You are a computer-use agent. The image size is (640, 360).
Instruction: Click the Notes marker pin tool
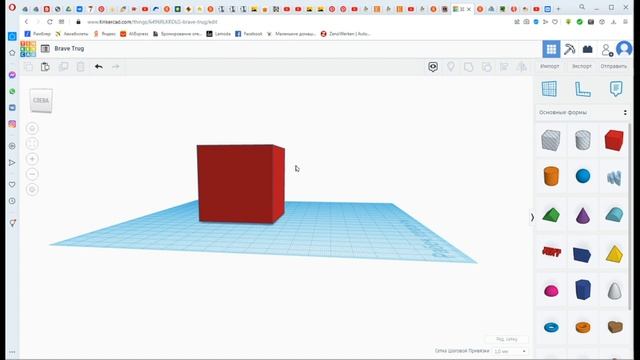(x=451, y=67)
